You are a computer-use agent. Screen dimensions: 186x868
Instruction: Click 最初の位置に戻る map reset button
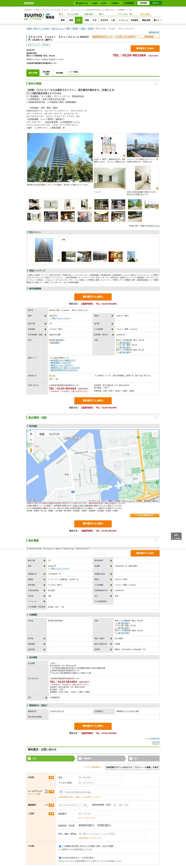tap(72, 438)
